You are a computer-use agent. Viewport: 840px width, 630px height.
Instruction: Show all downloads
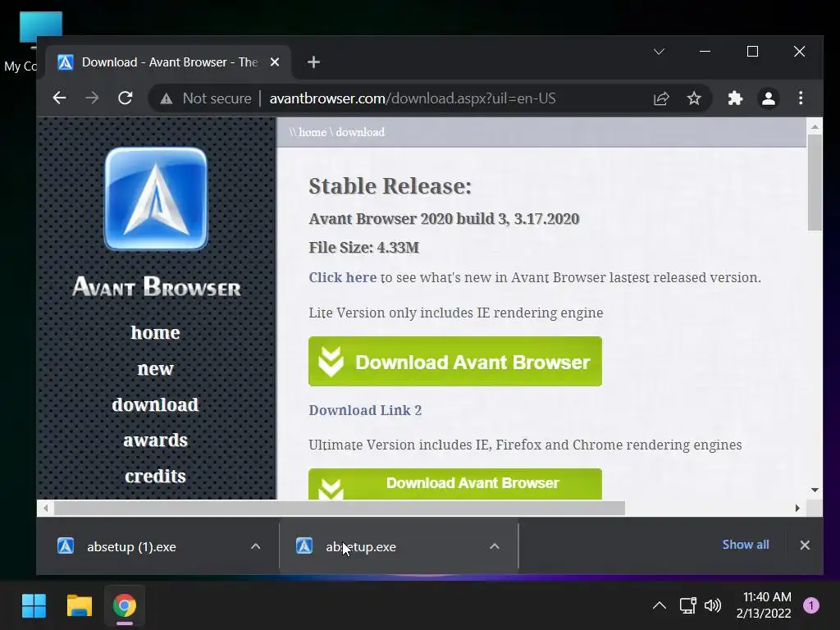(x=745, y=545)
